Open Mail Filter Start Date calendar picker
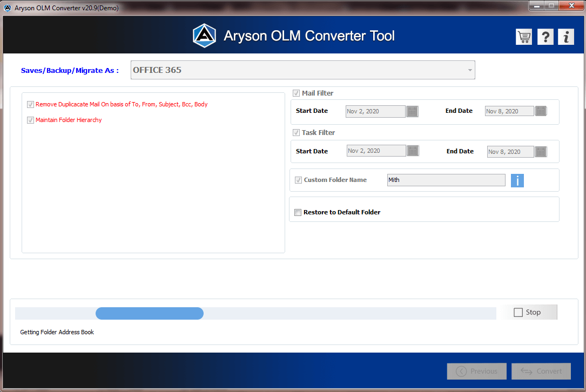The height and width of the screenshot is (392, 586). 412,111
